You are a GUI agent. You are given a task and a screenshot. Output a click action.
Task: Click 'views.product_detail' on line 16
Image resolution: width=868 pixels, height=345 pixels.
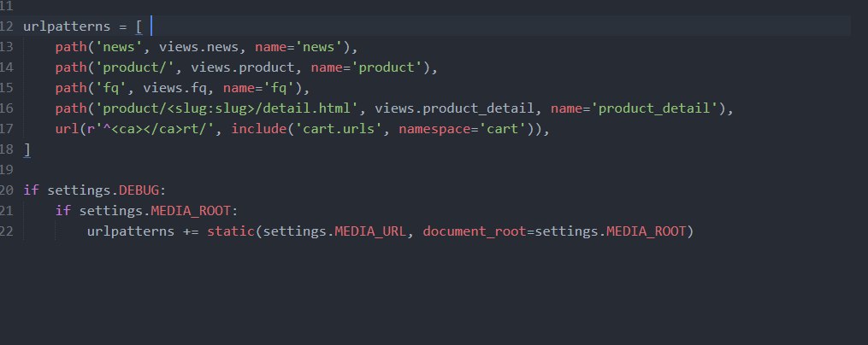pos(455,108)
